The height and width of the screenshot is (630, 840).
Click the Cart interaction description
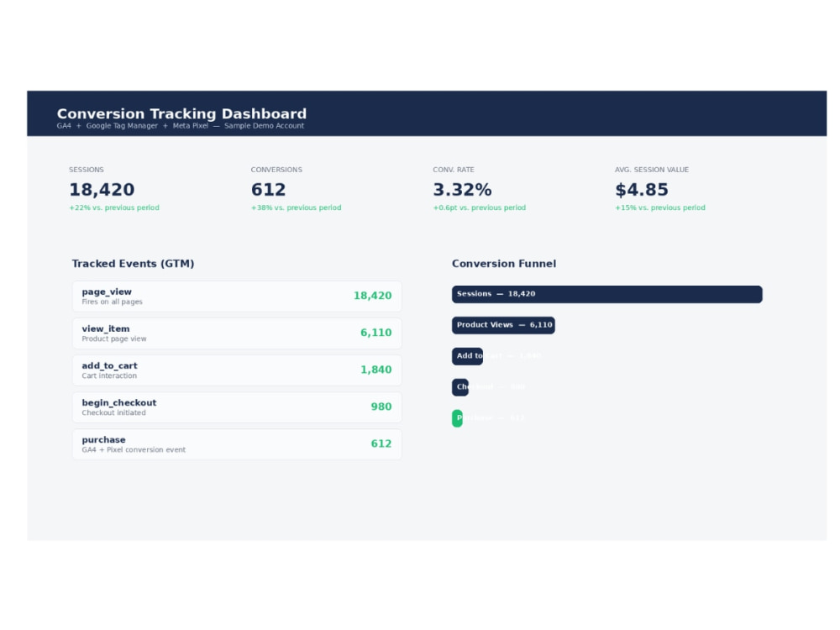[x=109, y=376]
